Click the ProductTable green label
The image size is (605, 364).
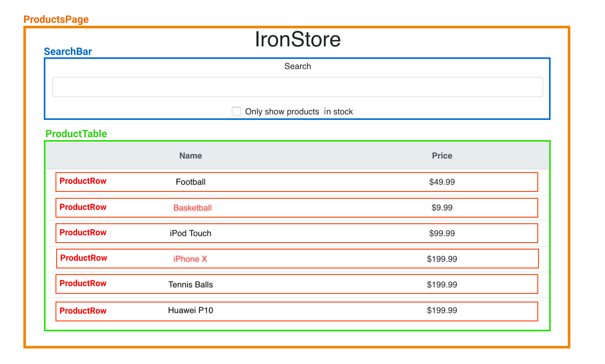click(x=76, y=134)
